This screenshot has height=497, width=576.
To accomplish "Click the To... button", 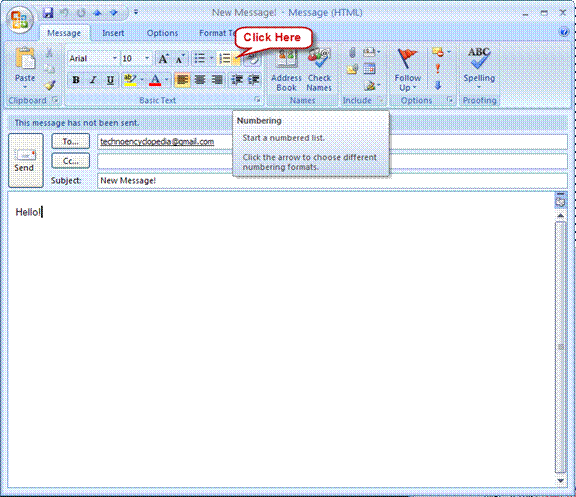I will (71, 141).
